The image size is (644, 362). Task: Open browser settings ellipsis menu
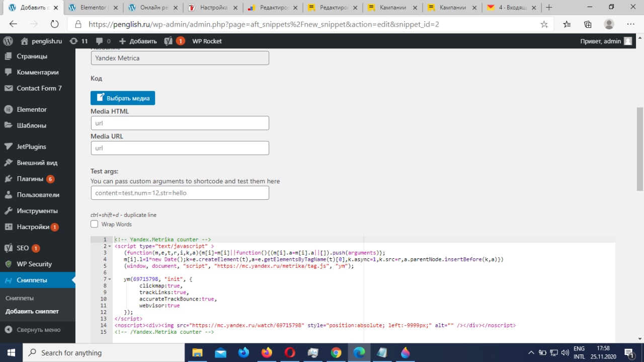[x=631, y=24]
